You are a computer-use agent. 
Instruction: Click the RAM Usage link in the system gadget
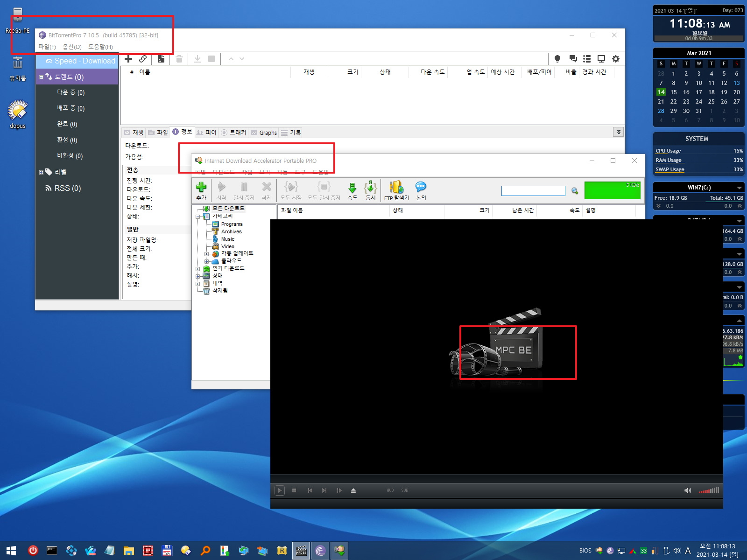click(668, 160)
